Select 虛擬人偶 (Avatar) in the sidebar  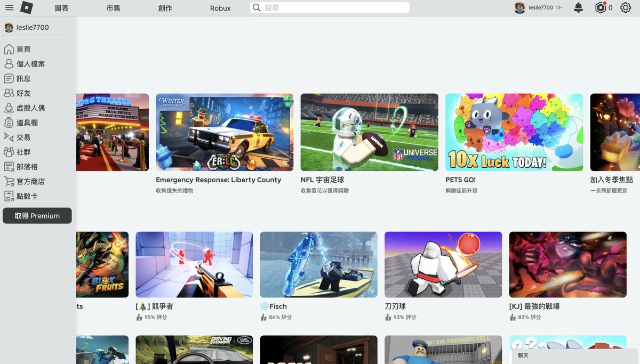(31, 108)
